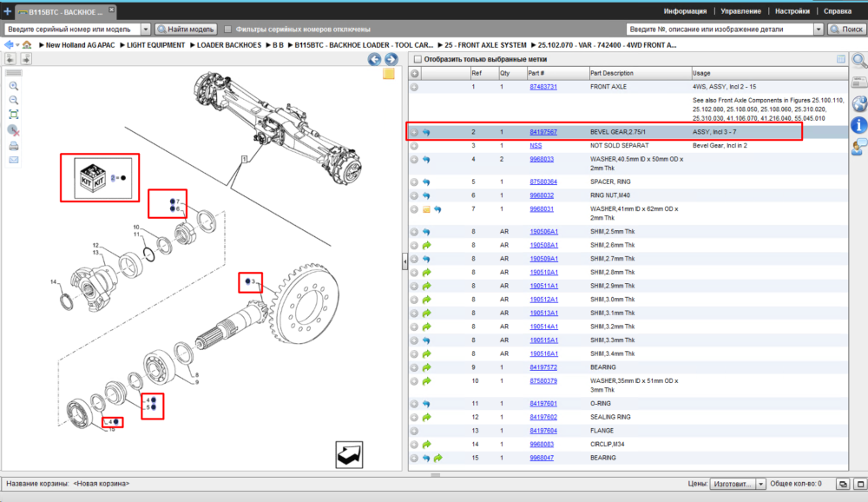Add the FRONT AXLE row to the cart
The height and width of the screenshot is (502, 868).
tap(414, 87)
